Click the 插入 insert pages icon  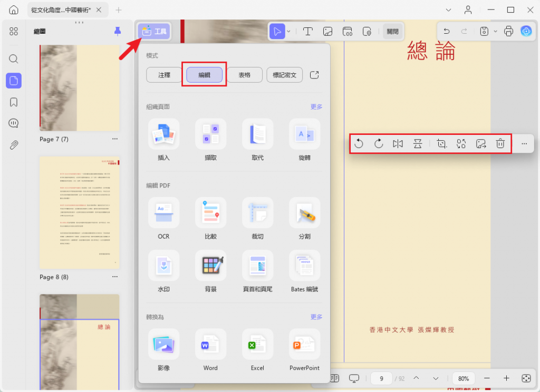pos(163,134)
